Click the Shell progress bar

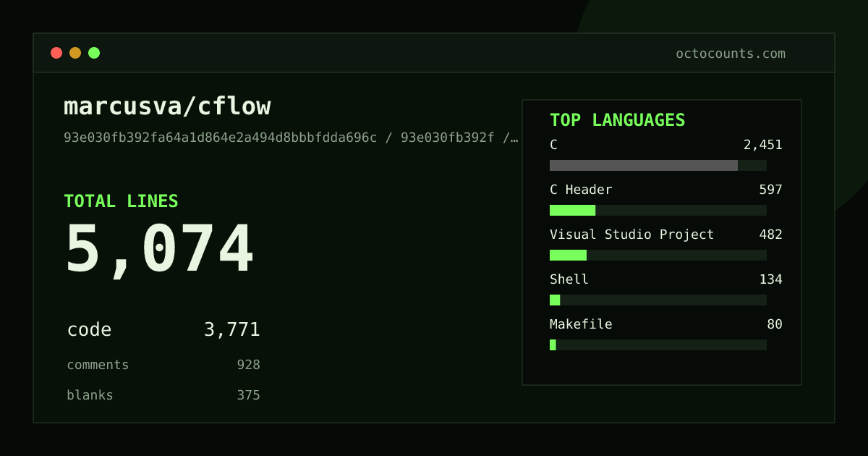click(x=658, y=300)
